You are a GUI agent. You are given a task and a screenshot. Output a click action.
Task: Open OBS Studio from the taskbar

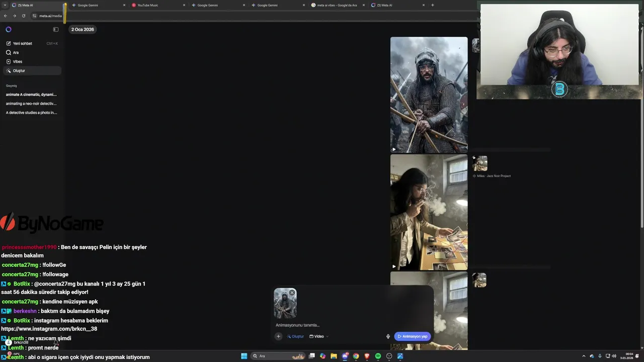pyautogui.click(x=389, y=356)
